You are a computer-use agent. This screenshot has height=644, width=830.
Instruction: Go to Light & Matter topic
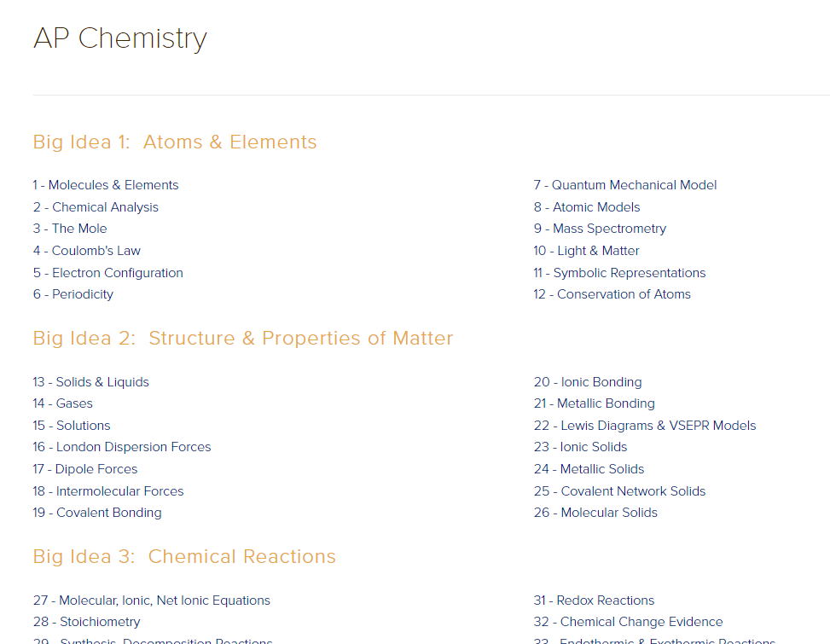[x=587, y=251]
